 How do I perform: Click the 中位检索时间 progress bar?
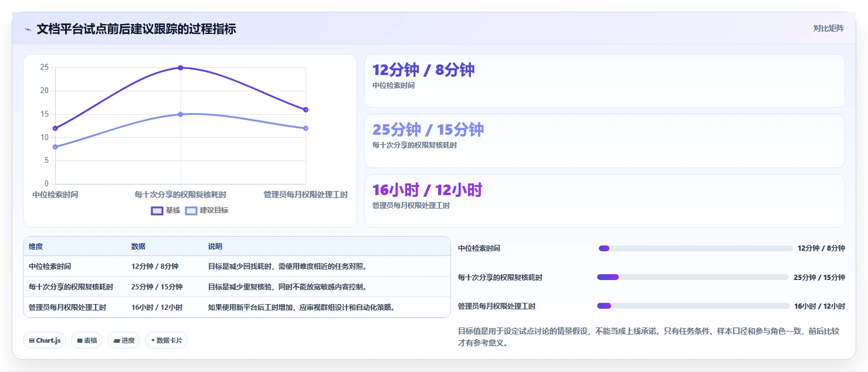pos(696,248)
